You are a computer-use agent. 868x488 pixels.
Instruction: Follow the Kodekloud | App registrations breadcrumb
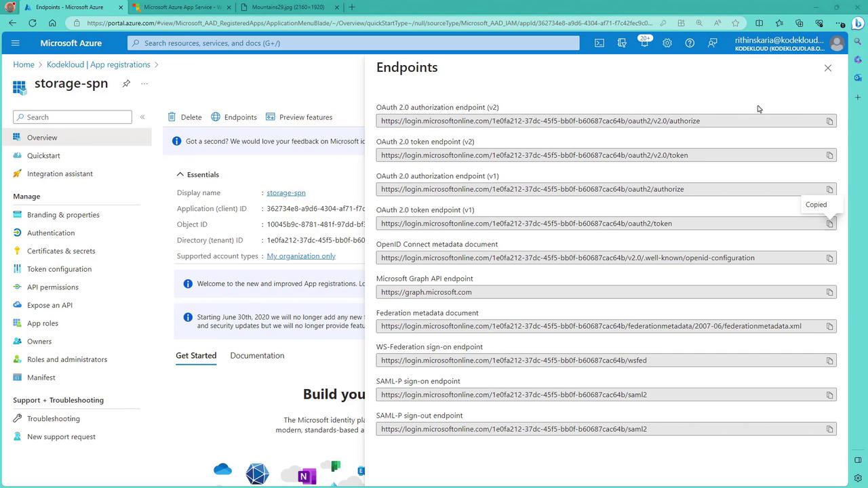point(98,64)
